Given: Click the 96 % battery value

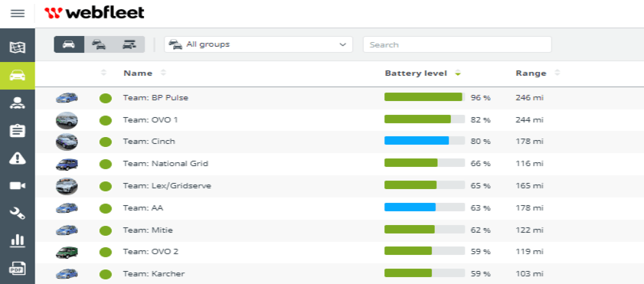Looking at the screenshot, I should tap(481, 98).
